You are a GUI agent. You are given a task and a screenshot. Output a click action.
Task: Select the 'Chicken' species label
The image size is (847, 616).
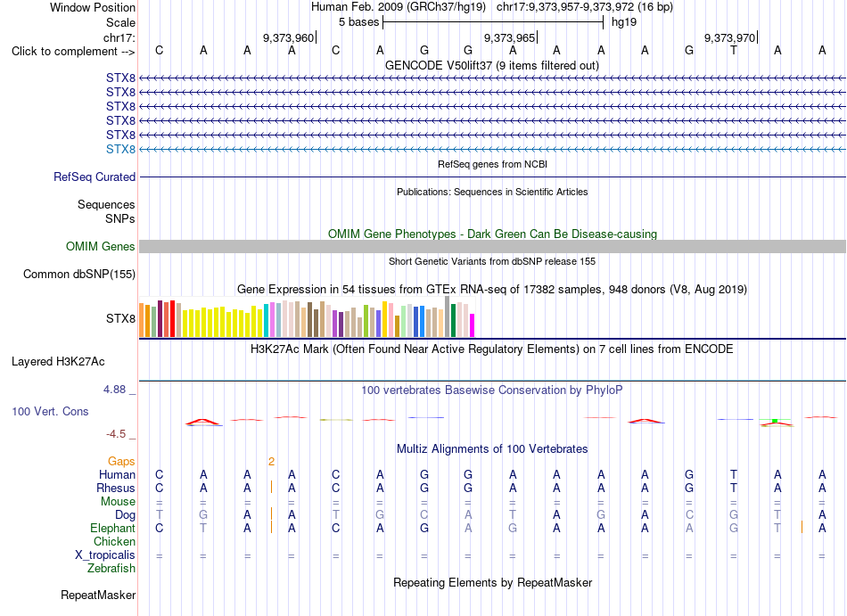114,541
